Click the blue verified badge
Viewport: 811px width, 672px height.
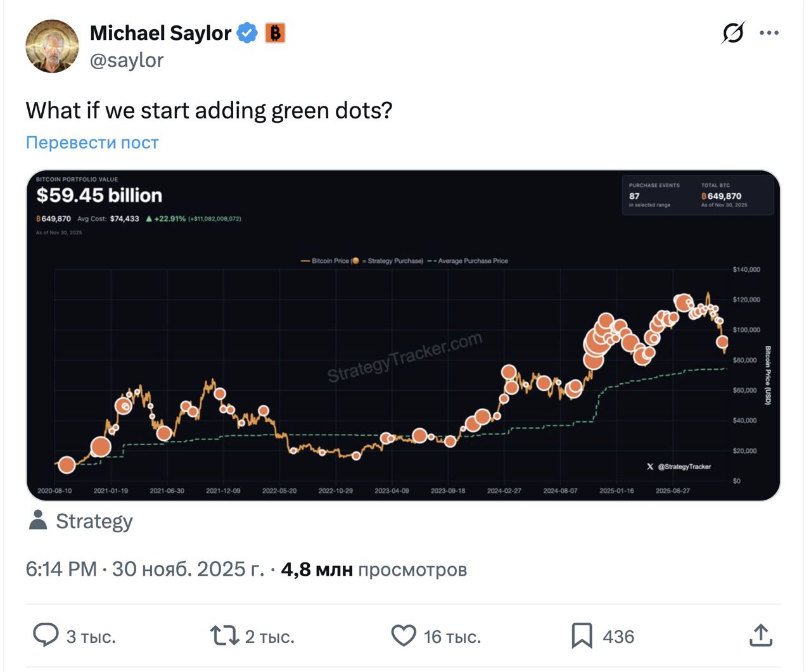point(247,33)
